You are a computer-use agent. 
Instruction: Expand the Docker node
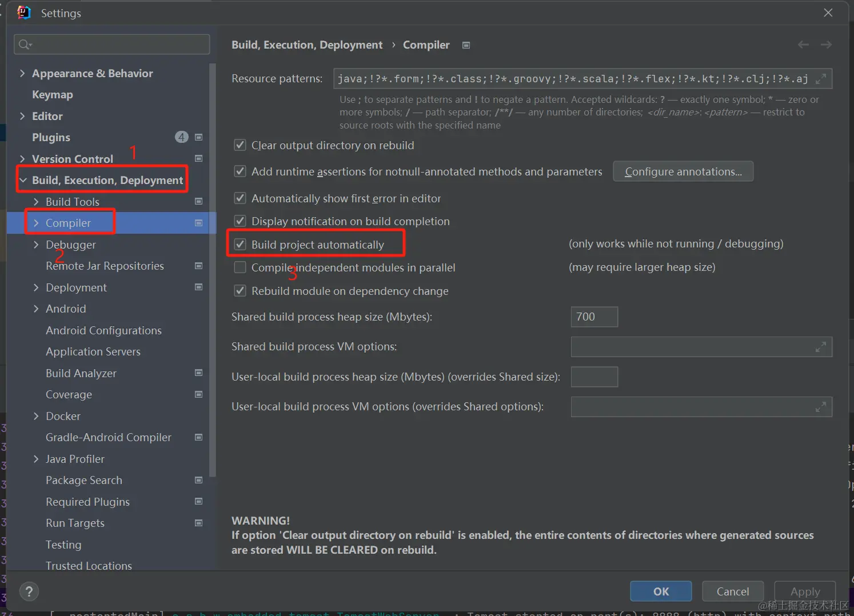click(x=36, y=416)
